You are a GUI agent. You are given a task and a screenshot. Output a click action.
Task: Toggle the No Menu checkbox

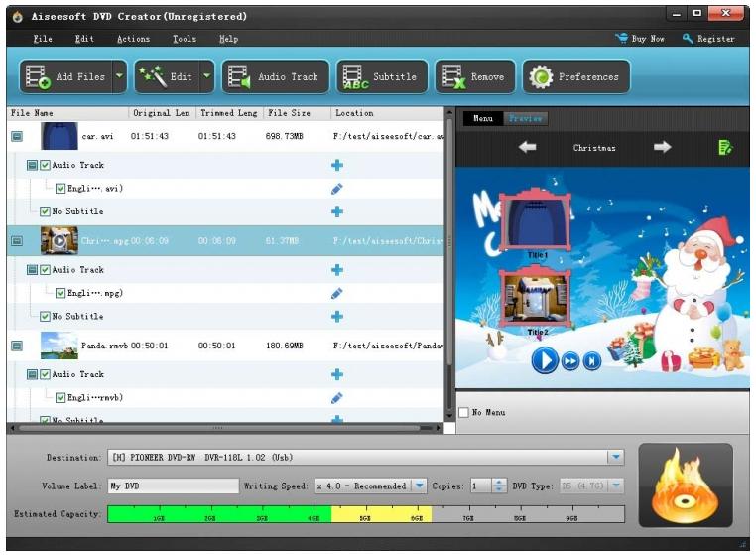click(464, 412)
